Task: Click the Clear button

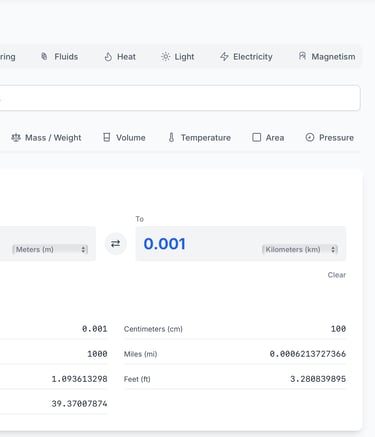Action: point(337,275)
